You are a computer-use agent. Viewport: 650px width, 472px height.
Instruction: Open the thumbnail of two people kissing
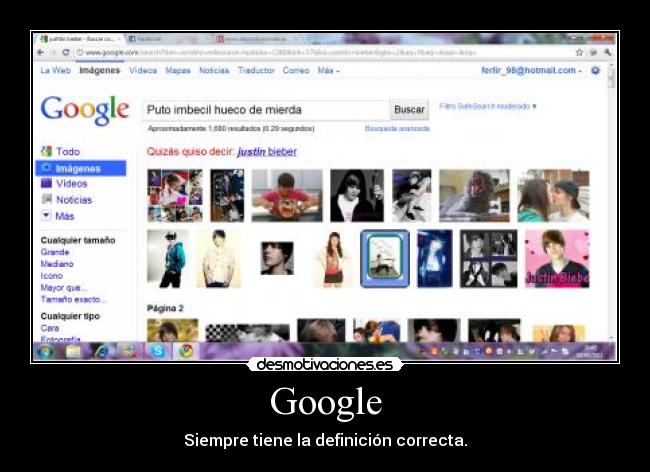coord(553,196)
